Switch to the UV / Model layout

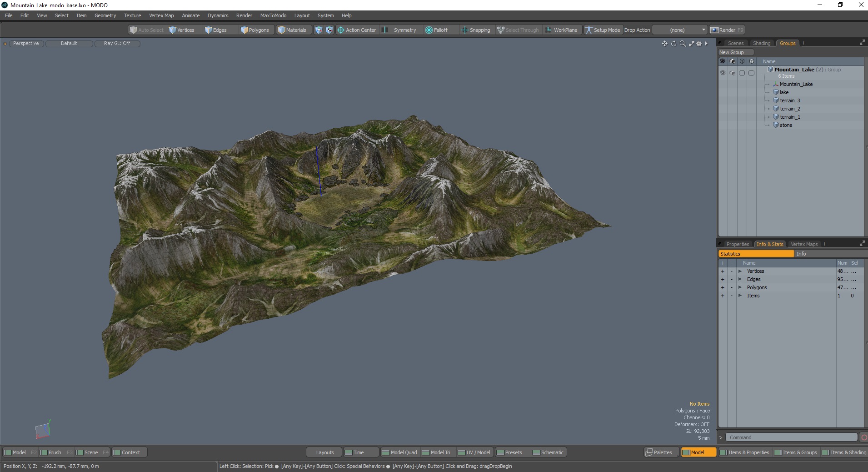(x=474, y=452)
